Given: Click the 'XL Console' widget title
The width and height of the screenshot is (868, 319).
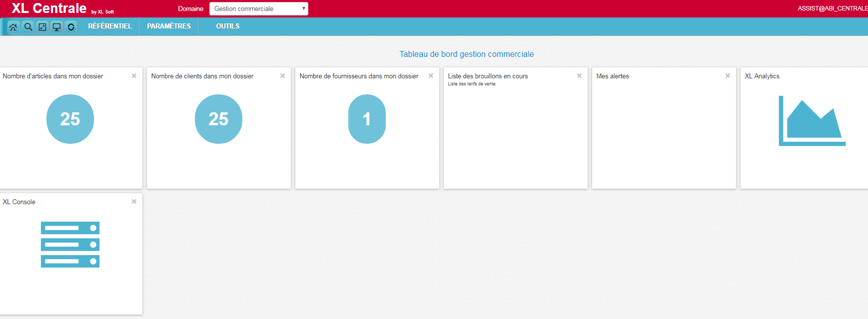Looking at the screenshot, I should tap(19, 202).
